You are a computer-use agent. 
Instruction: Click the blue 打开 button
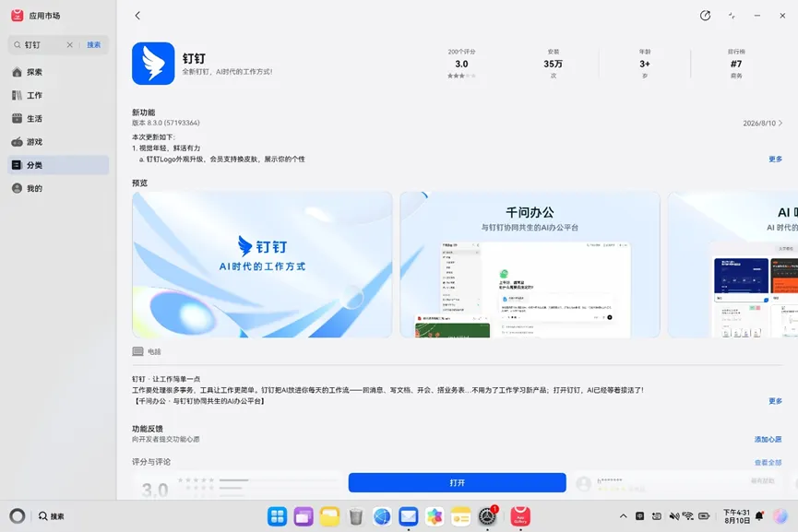457,482
